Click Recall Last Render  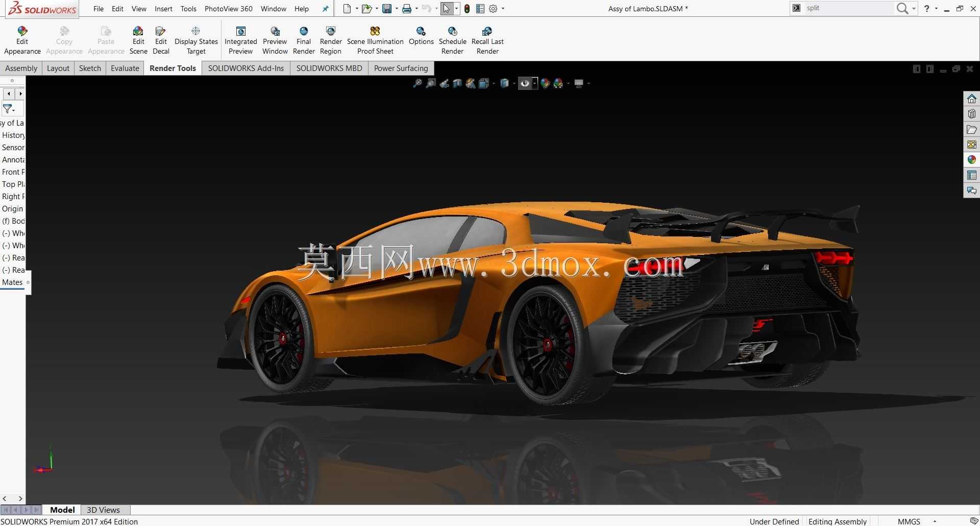pos(487,40)
